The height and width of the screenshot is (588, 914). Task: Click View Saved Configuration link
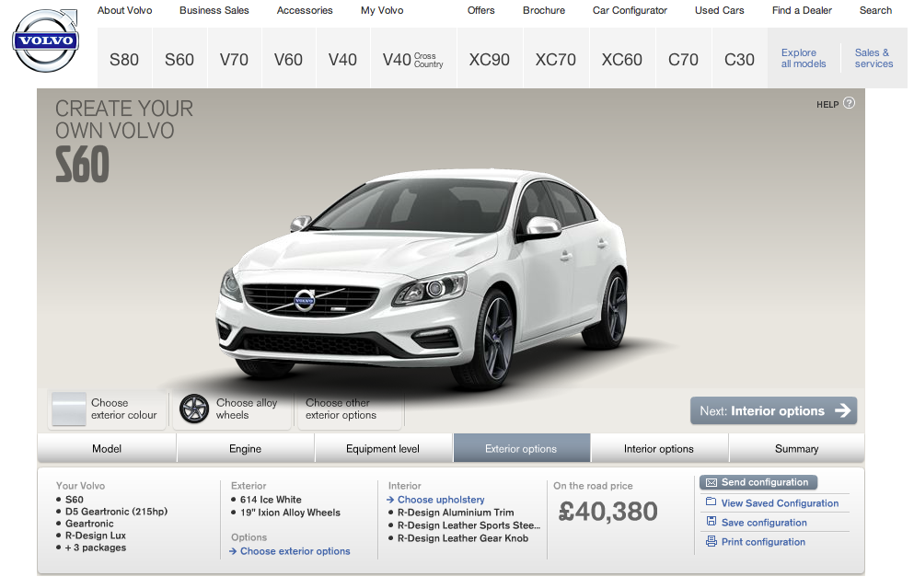point(780,503)
